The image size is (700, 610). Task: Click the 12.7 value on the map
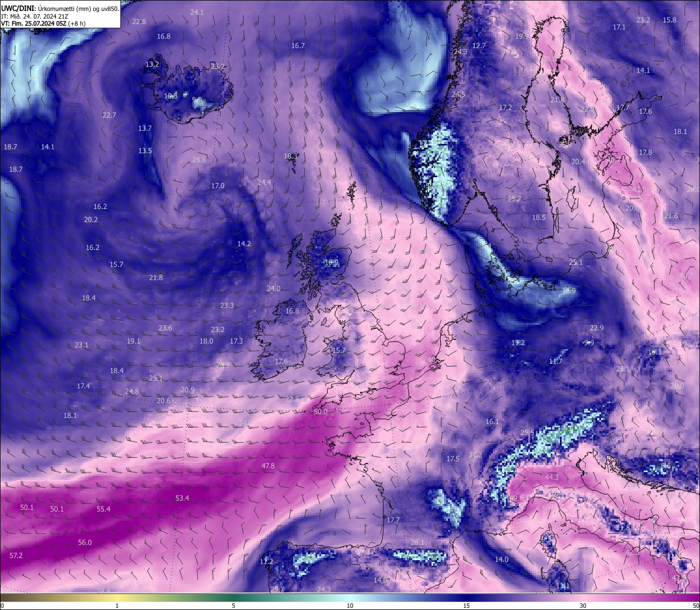(479, 46)
